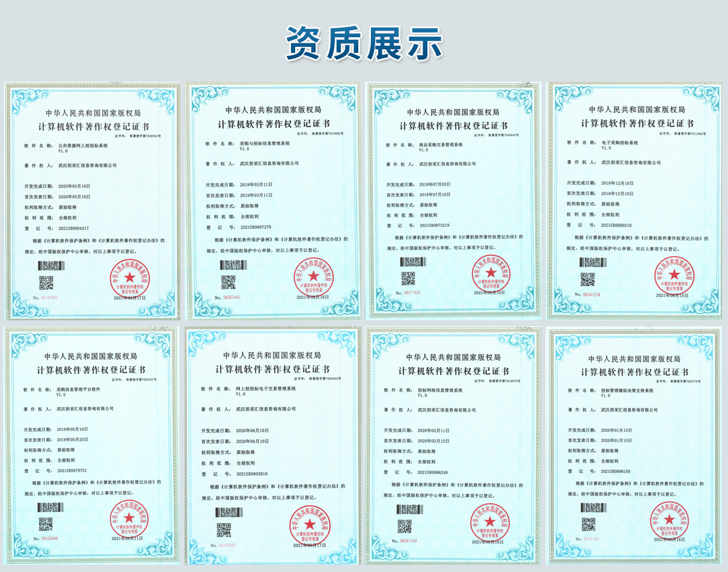
Task: Click the QR code on 商品采购交易管理系统 certificate
Action: point(408,278)
